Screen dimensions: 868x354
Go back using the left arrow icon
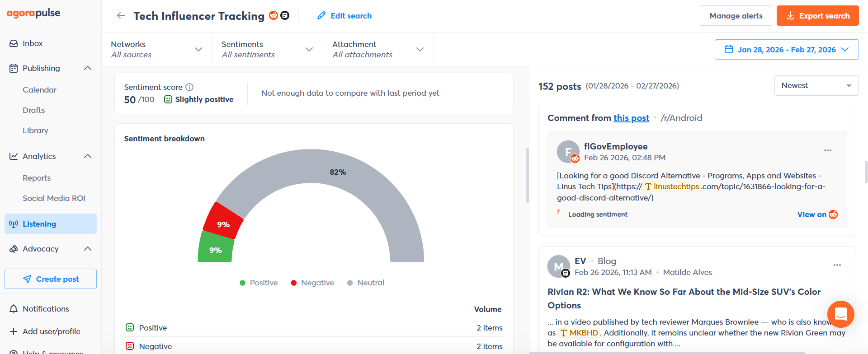[121, 16]
